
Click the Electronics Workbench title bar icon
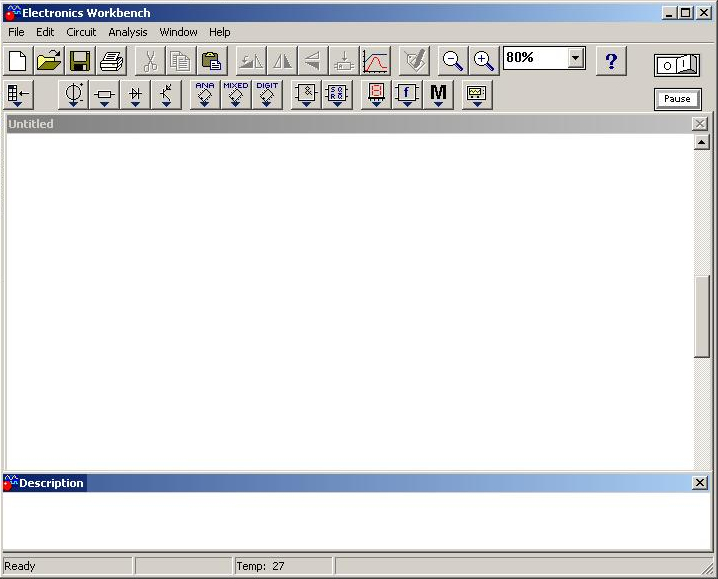[12, 13]
